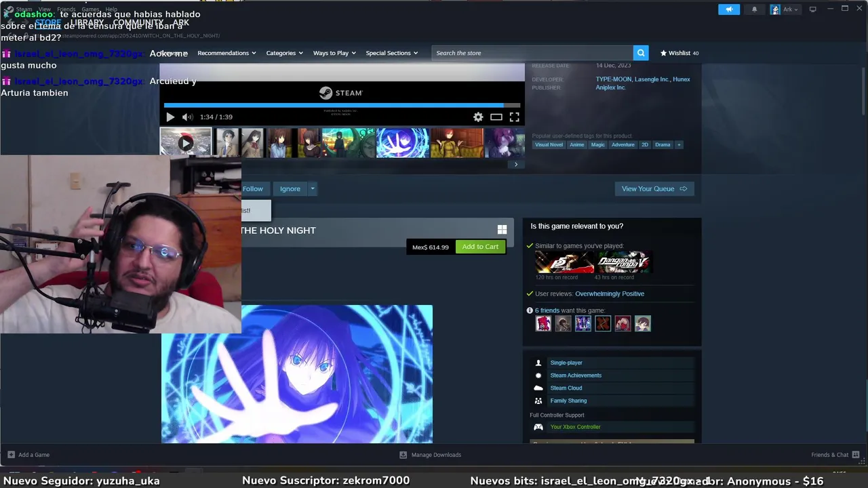Advance thumbnail strip with right arrow
Screen dimensions: 868x488
click(516, 164)
